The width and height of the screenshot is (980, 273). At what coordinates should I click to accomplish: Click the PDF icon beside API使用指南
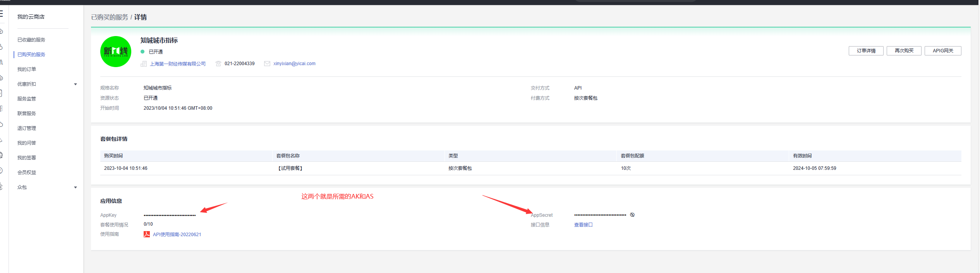click(147, 234)
